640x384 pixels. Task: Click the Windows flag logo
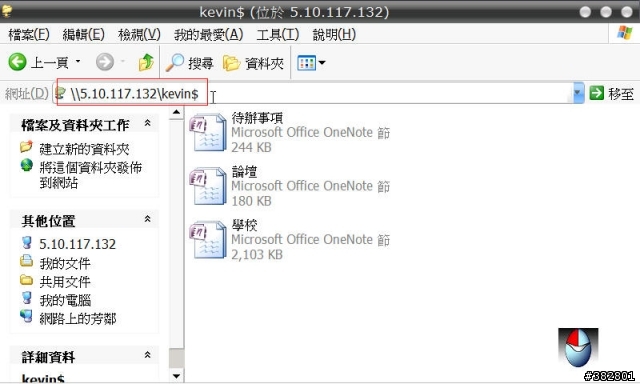[625, 33]
